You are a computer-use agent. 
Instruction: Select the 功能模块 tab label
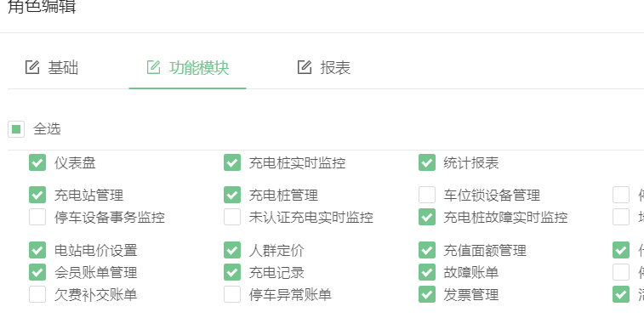tap(199, 68)
